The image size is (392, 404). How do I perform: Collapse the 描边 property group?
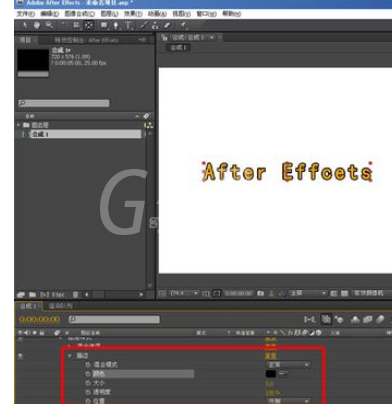(70, 356)
